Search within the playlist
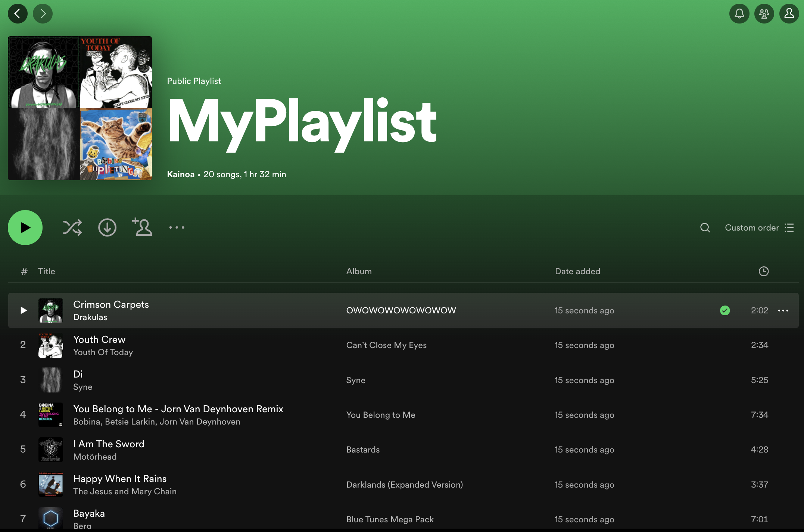804x532 pixels. pos(705,228)
